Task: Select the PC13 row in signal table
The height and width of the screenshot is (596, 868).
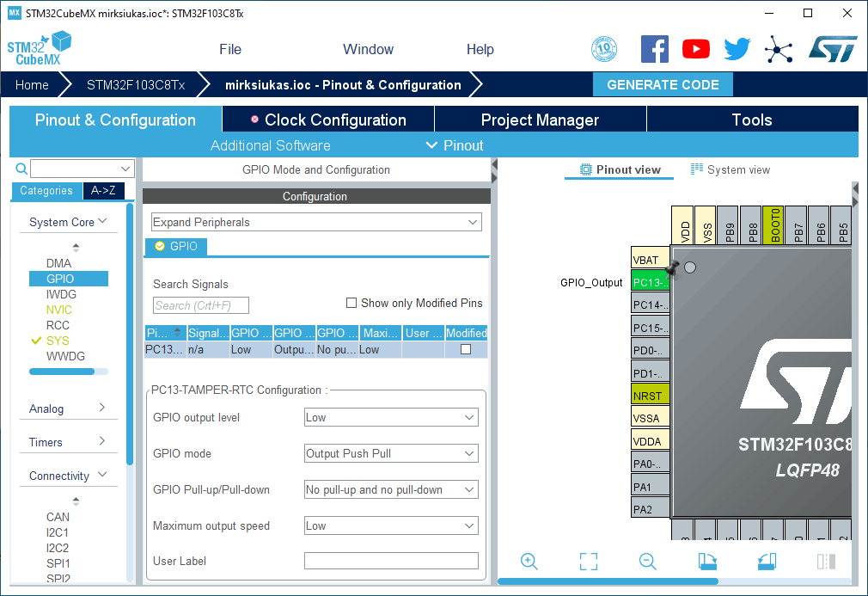Action: pyautogui.click(x=315, y=349)
